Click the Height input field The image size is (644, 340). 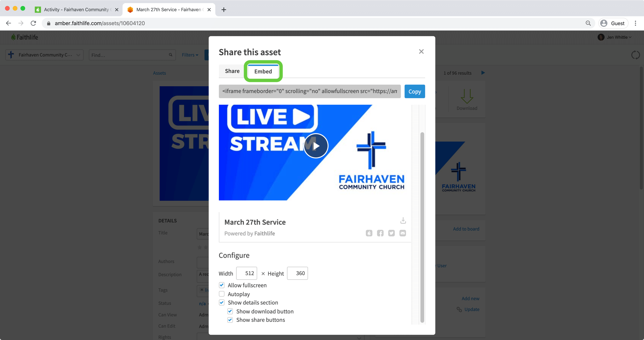pyautogui.click(x=297, y=273)
